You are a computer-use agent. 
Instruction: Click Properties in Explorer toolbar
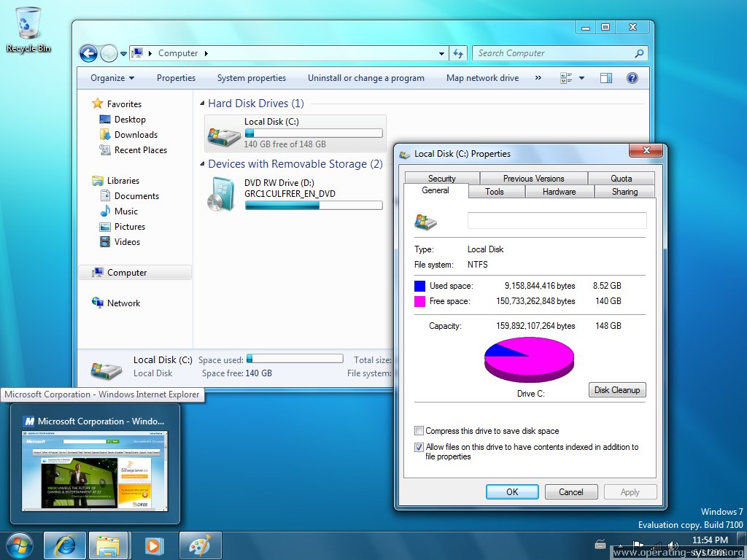pyautogui.click(x=177, y=78)
